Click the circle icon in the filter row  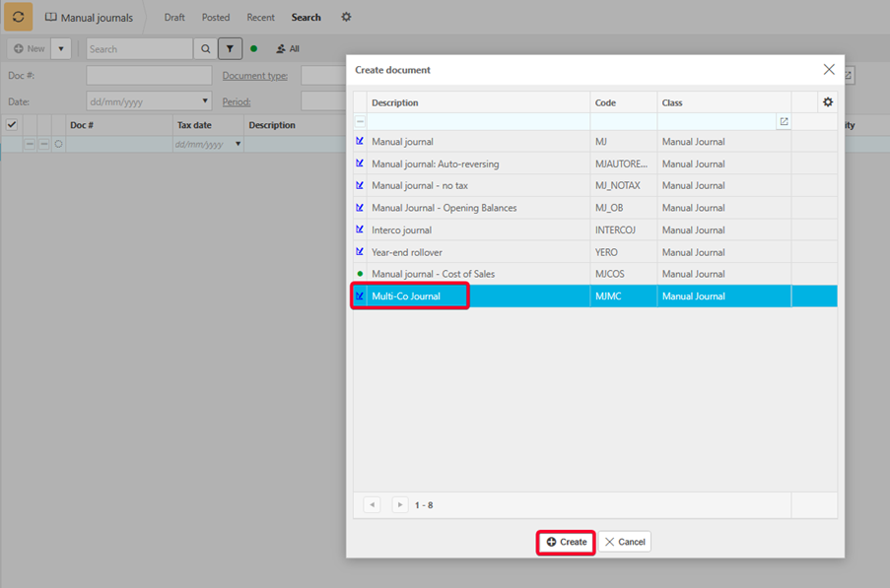tap(58, 144)
